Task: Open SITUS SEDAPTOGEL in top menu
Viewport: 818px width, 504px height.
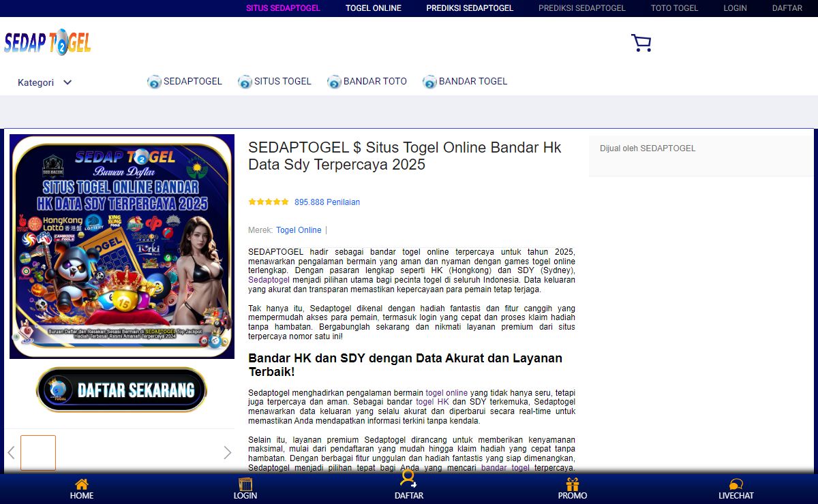Action: point(283,8)
